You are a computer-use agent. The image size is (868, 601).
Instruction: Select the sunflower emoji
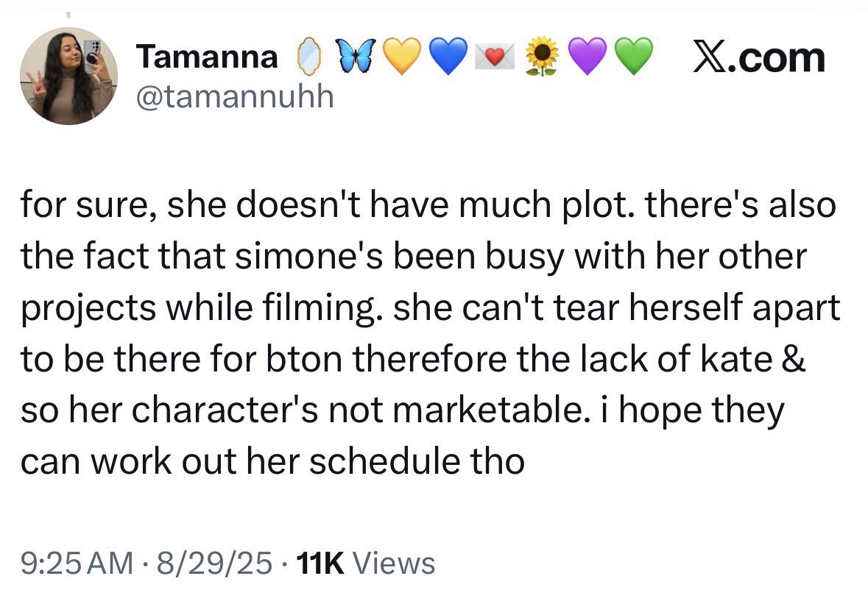[x=541, y=58]
